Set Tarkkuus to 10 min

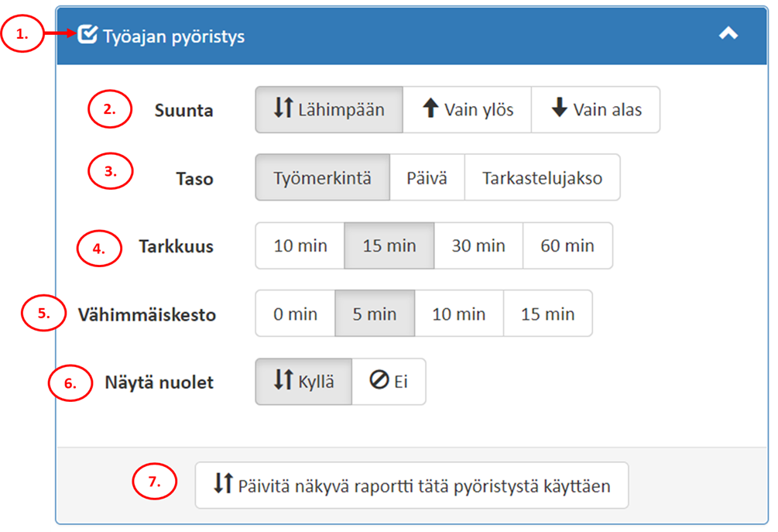coord(300,246)
